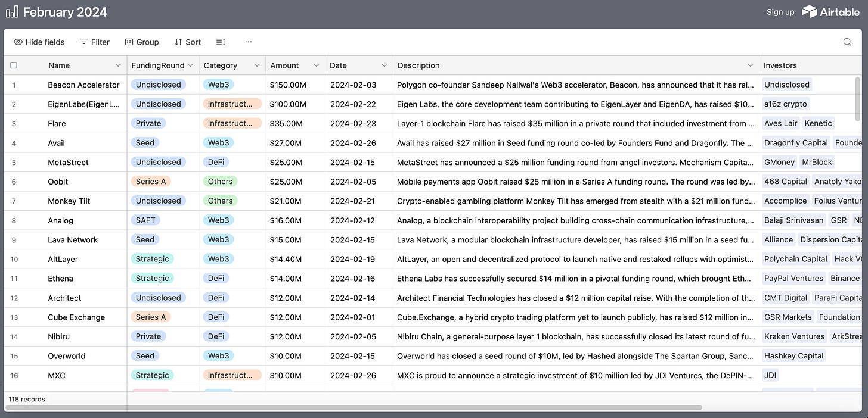Click the Dragonfly Capital investor tag
The image size is (868, 418).
[x=796, y=142]
